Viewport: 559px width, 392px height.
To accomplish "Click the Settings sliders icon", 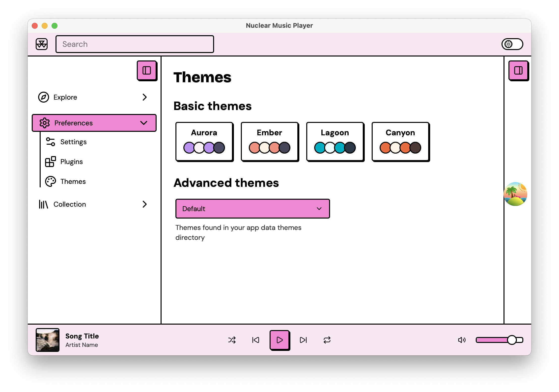I will (x=51, y=142).
